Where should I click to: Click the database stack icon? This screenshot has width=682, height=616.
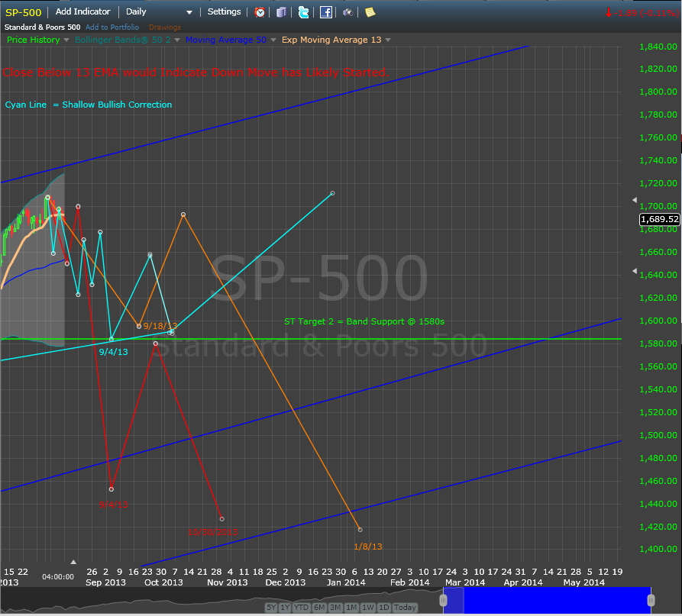click(281, 12)
